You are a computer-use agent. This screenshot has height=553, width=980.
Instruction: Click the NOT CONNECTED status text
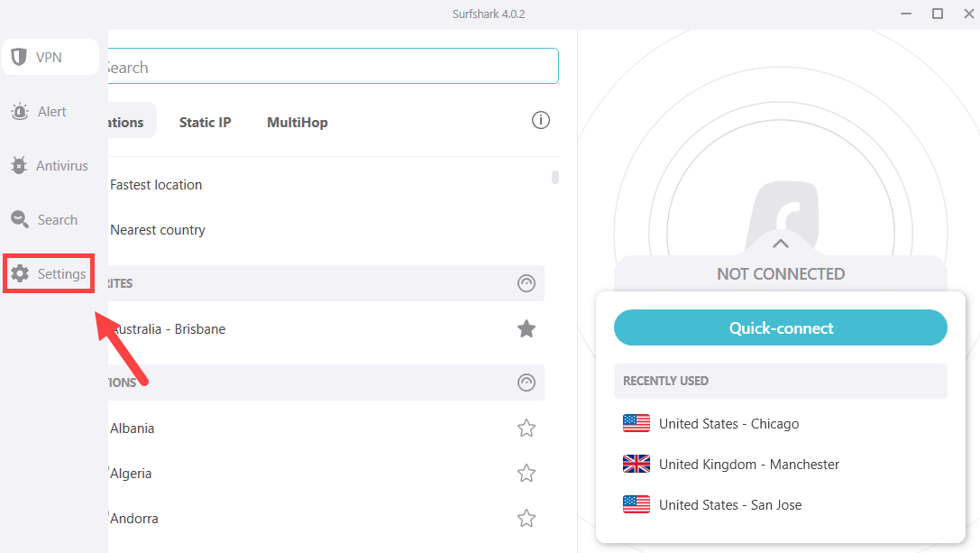click(x=781, y=274)
